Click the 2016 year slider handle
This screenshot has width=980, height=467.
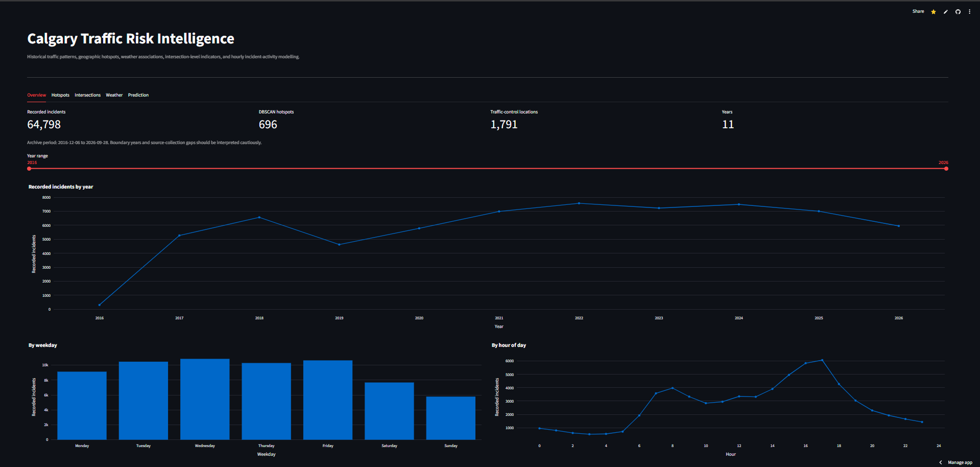29,168
